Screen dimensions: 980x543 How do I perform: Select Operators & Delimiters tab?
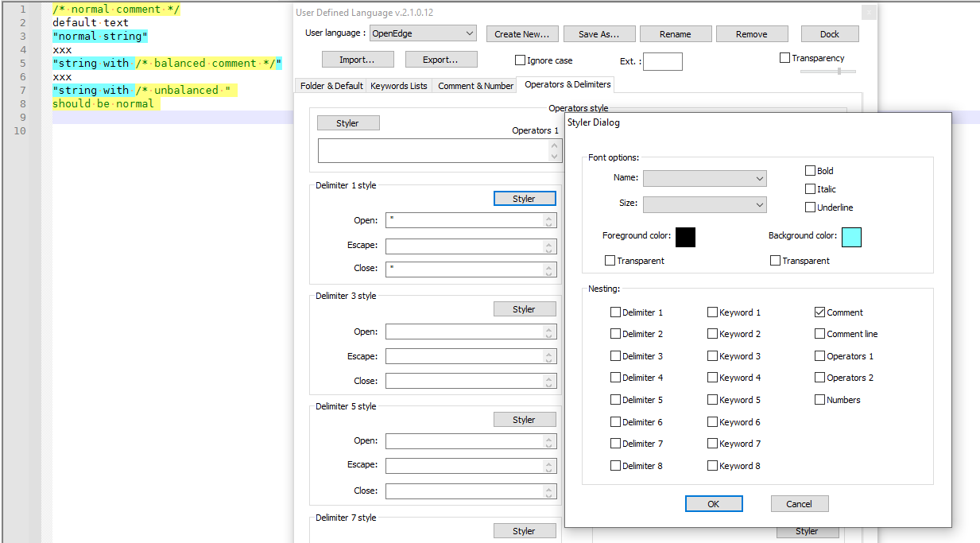pos(567,84)
